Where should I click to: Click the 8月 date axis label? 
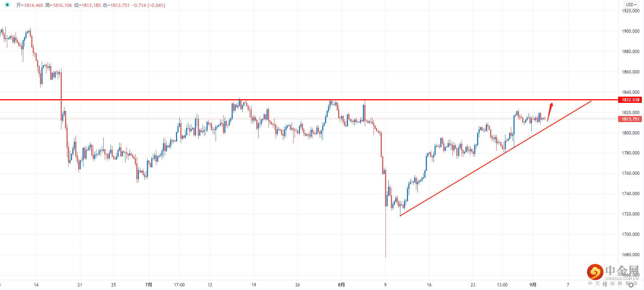[x=341, y=285]
